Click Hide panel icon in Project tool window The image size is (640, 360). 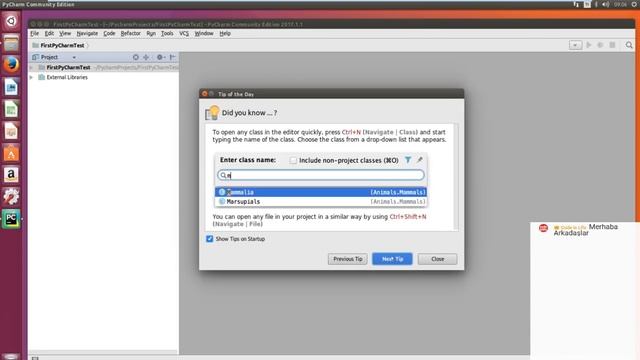[x=173, y=57]
